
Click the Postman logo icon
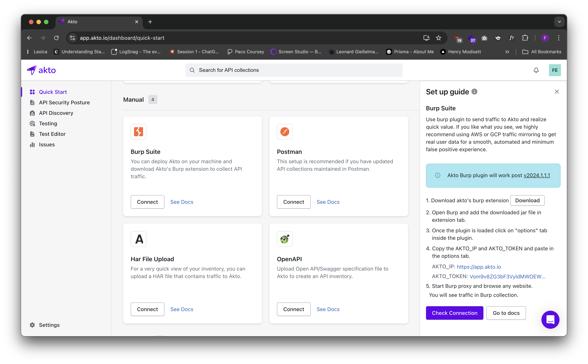pyautogui.click(x=284, y=132)
